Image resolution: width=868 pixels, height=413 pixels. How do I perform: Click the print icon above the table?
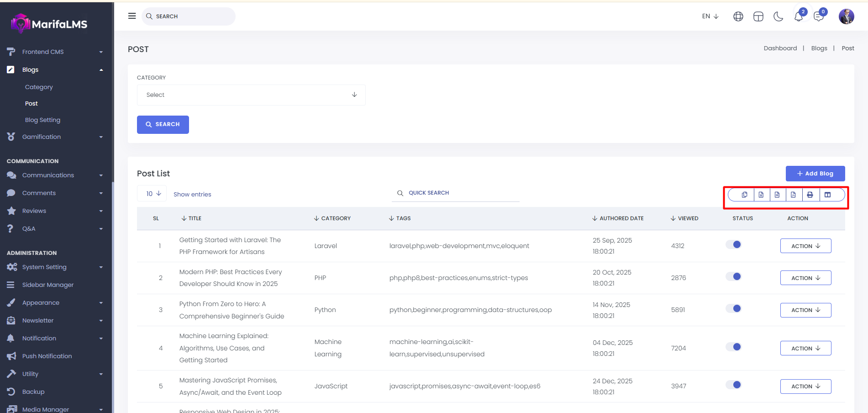810,195
